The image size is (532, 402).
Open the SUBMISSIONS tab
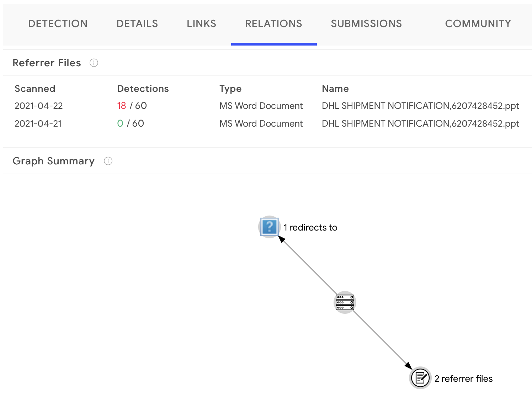coord(366,24)
